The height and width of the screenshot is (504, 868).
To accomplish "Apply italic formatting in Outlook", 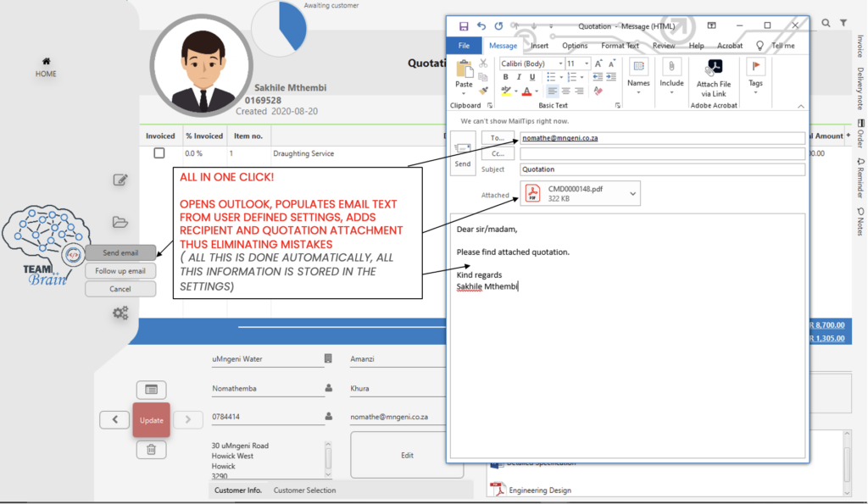I will click(519, 77).
